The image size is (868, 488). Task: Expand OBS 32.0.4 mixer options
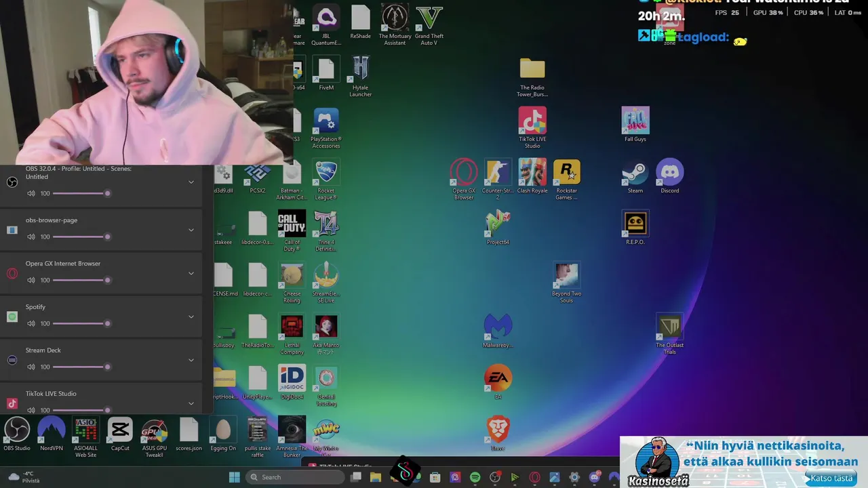point(191,182)
